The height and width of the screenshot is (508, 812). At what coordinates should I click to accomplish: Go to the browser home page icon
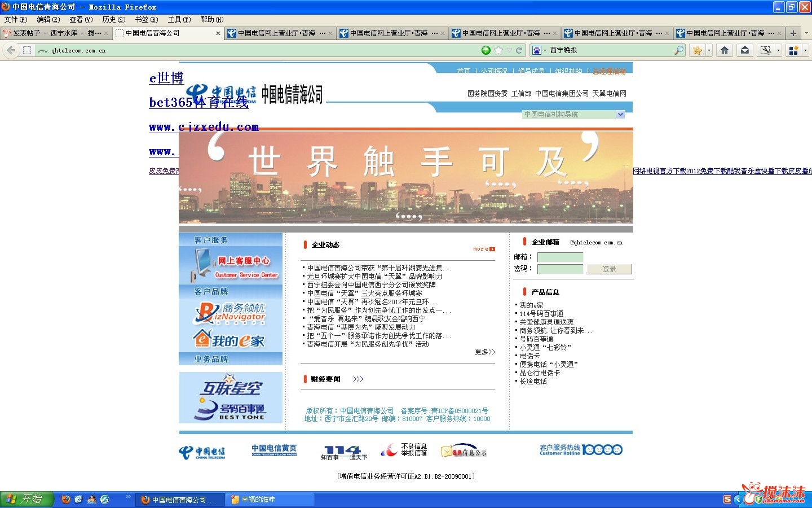pyautogui.click(x=725, y=50)
